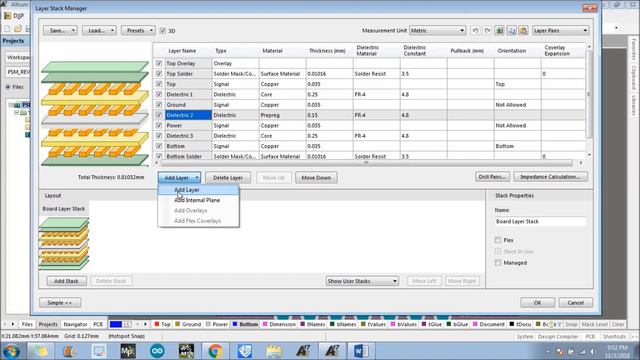Click the undo icon in Layer Stack Manager
The height and width of the screenshot is (360, 640).
coord(475,31)
